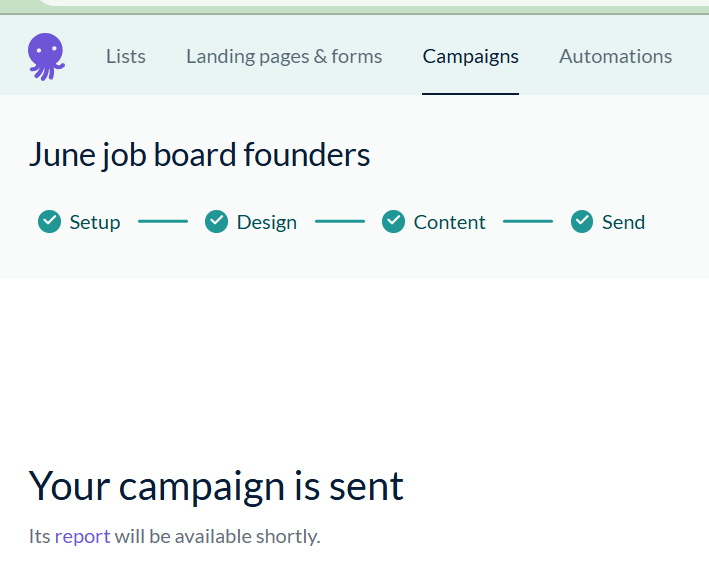Click the June job board founders title

(199, 155)
